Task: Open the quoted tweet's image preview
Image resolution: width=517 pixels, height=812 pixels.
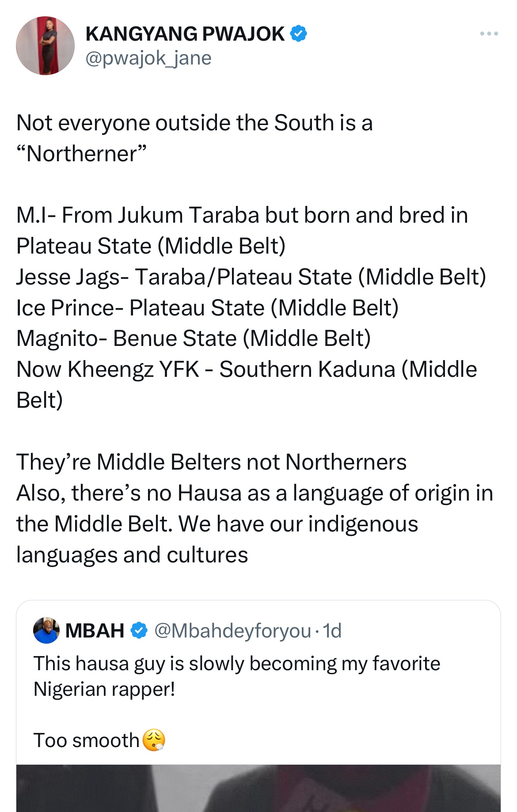Action: click(258, 788)
